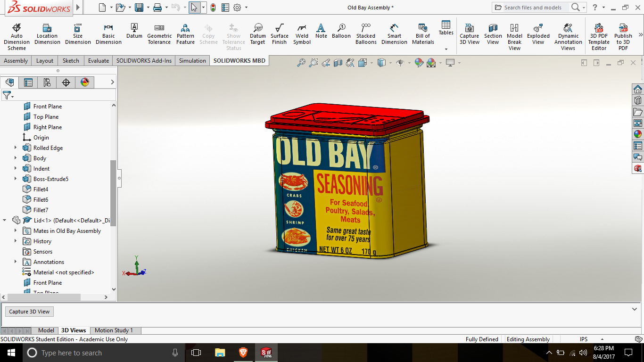Open the Simulation ribbon tab
644x362 pixels.
192,61
